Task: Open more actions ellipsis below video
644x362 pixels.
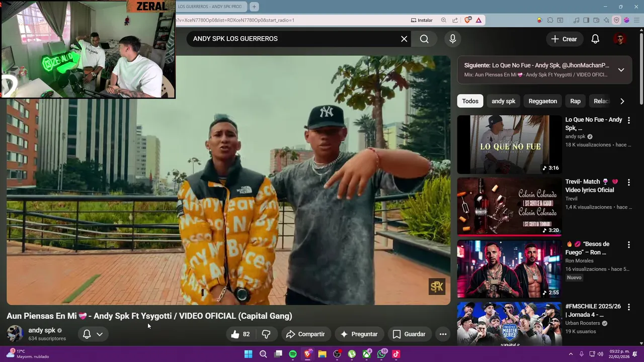Action: coord(443,334)
